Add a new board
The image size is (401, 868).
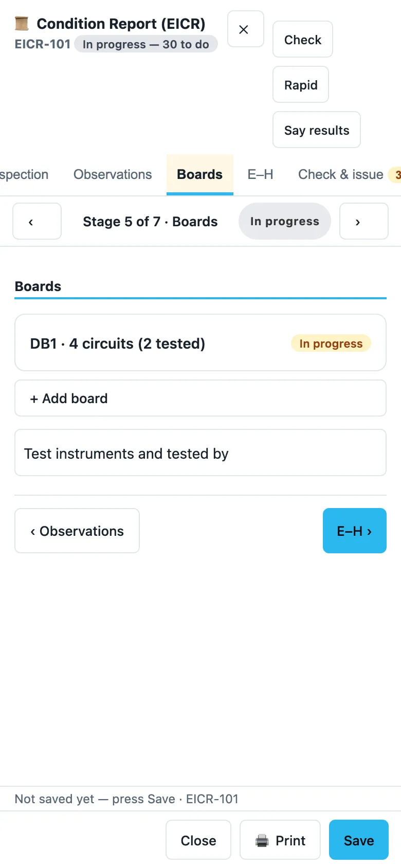coord(200,398)
